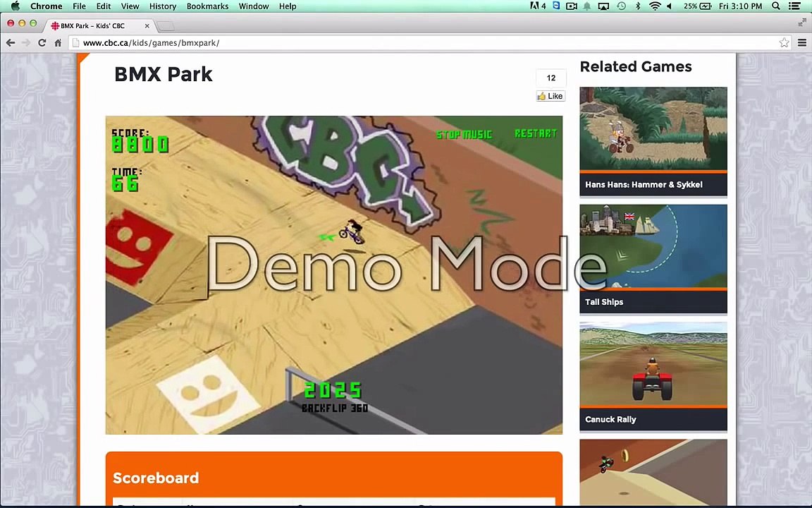
Task: Click the clock showing Fri 3:10 PM
Action: (741, 6)
